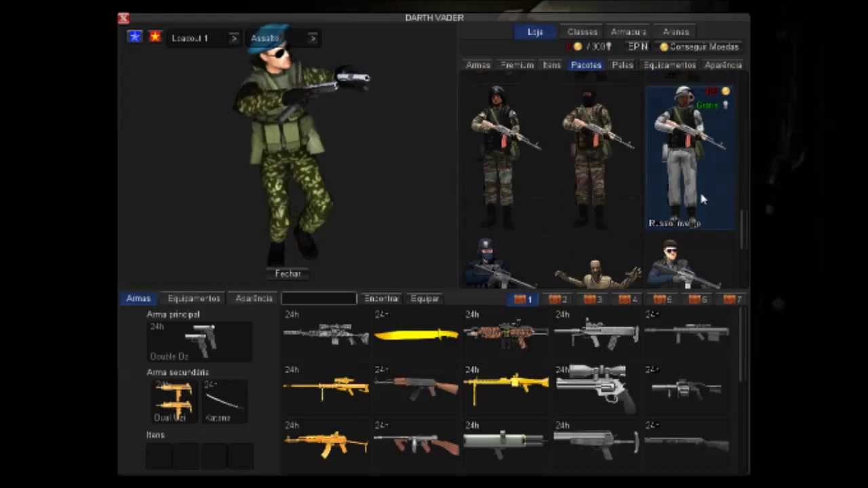The image size is (868, 488).
Task: Select the helmeted camo soldier package
Action: tap(505, 157)
